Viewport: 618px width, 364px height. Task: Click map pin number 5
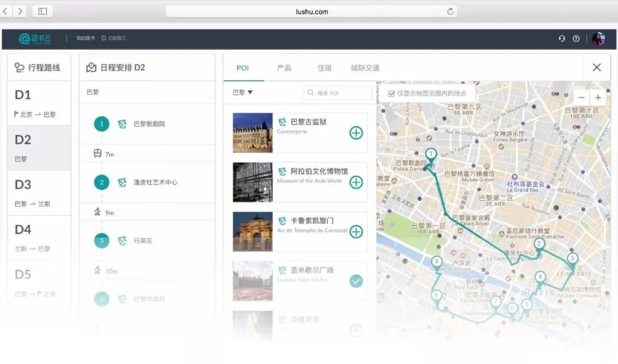pyautogui.click(x=526, y=306)
